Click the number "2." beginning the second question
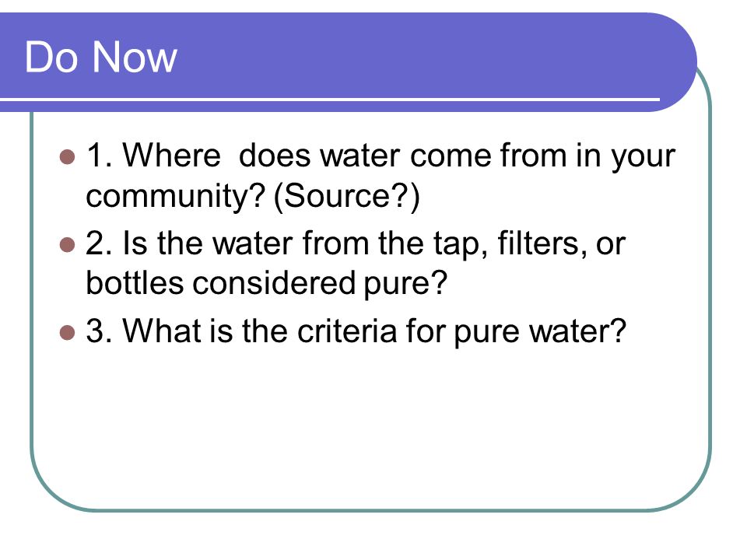Image resolution: width=747 pixels, height=560 pixels. [99, 243]
